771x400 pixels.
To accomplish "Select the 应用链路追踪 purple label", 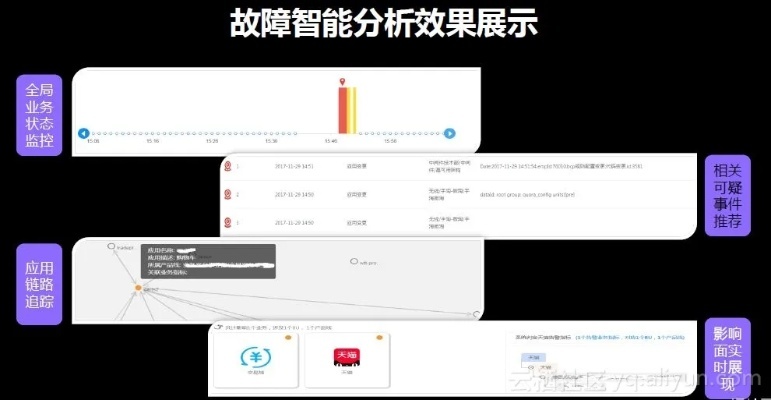I will pos(39,281).
